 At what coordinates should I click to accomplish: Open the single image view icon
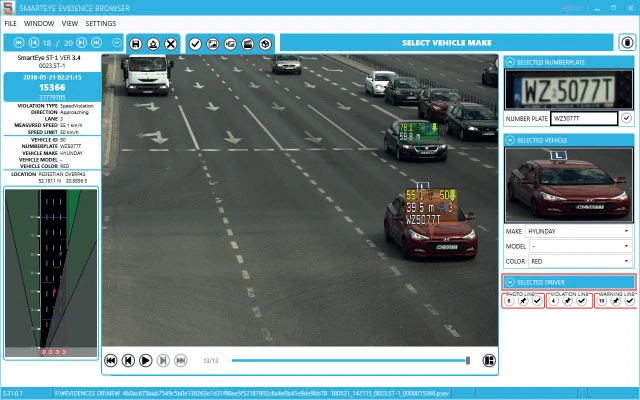coord(213,44)
